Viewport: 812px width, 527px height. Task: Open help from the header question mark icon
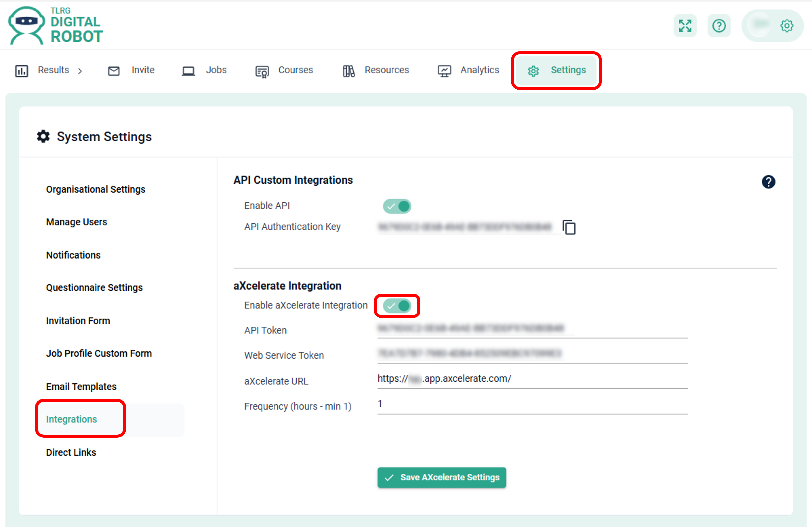coord(719,26)
